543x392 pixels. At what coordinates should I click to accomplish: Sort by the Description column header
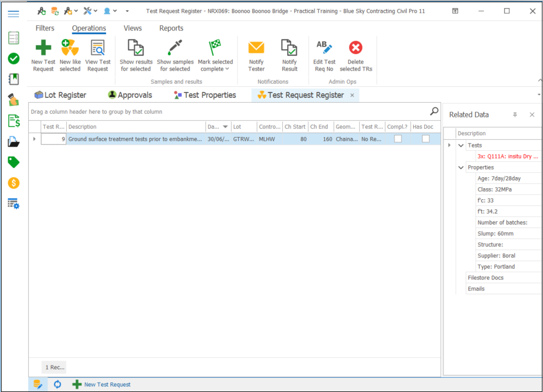[135, 127]
